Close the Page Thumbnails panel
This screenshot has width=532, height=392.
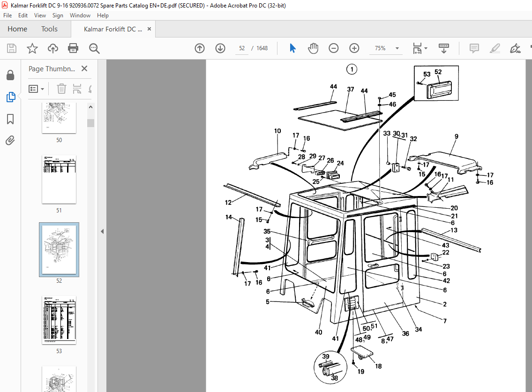click(84, 68)
